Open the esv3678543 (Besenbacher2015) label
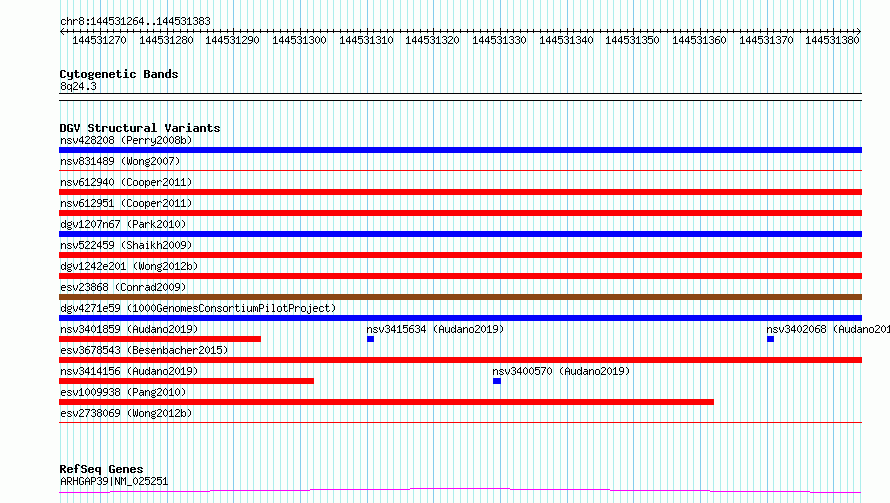 pyautogui.click(x=144, y=350)
